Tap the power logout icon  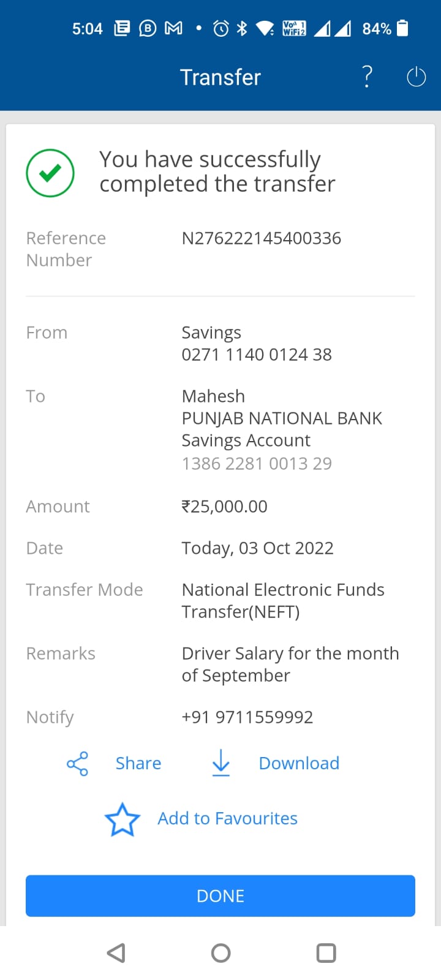point(416,77)
